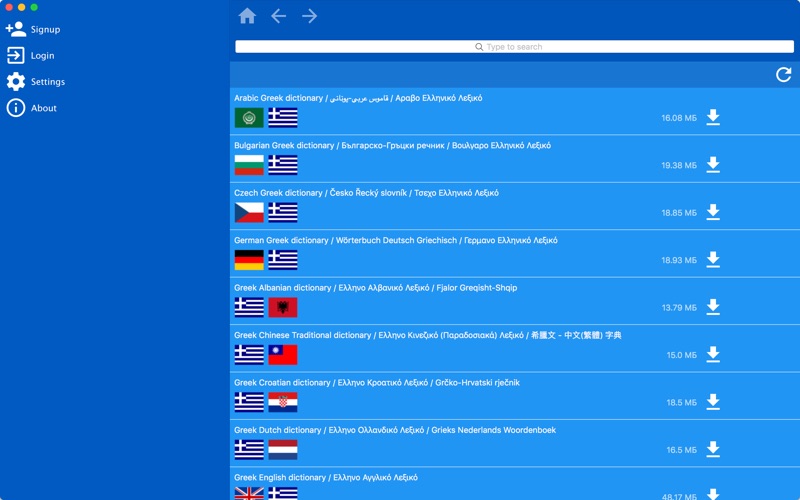
Task: Download the Bulgarian Greek dictionary
Action: [x=713, y=165]
